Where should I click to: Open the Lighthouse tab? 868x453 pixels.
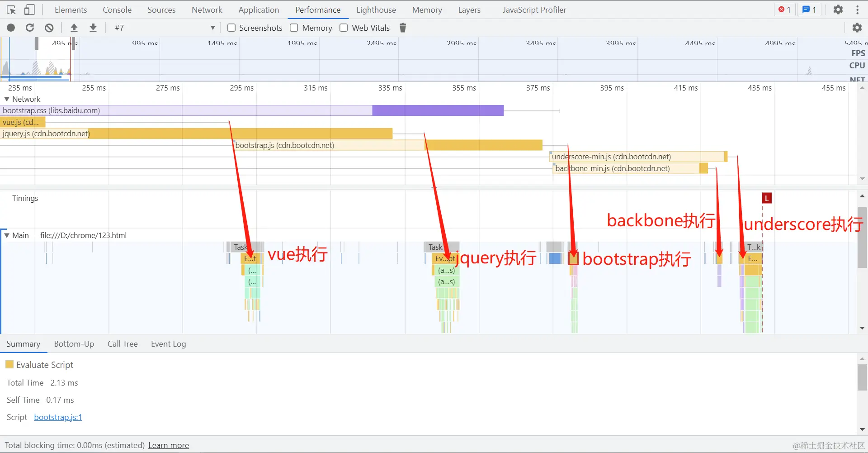(x=376, y=10)
